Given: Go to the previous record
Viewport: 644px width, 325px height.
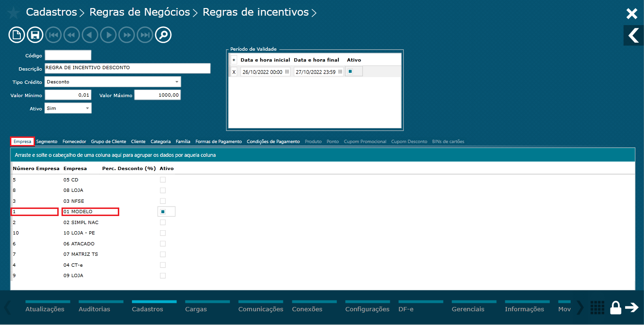Looking at the screenshot, I should [x=90, y=35].
